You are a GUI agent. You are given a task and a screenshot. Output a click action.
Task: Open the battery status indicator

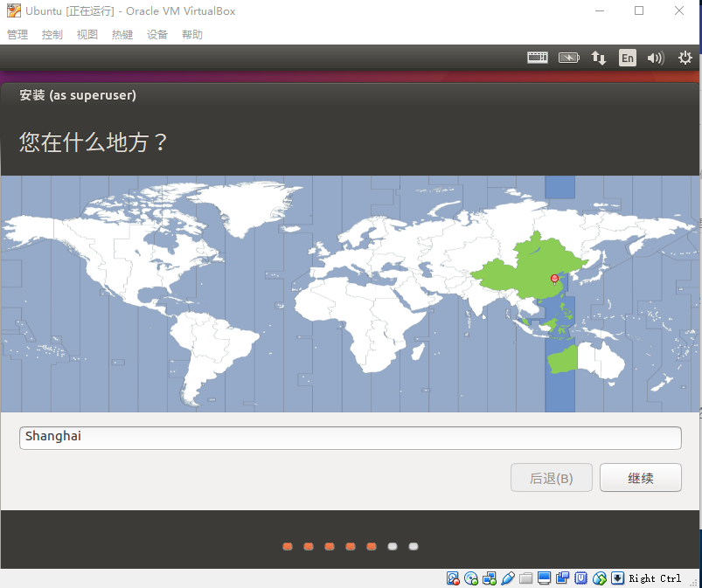tap(568, 58)
